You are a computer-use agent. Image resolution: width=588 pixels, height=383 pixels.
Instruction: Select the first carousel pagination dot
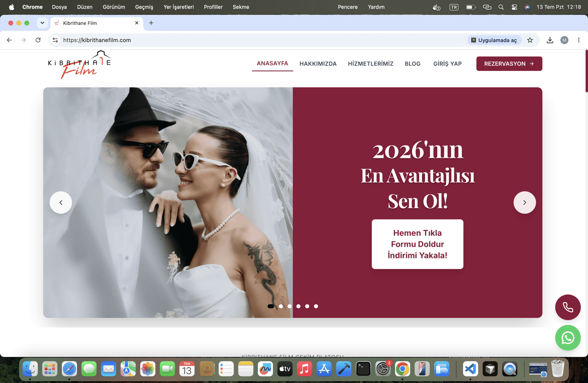pyautogui.click(x=271, y=306)
